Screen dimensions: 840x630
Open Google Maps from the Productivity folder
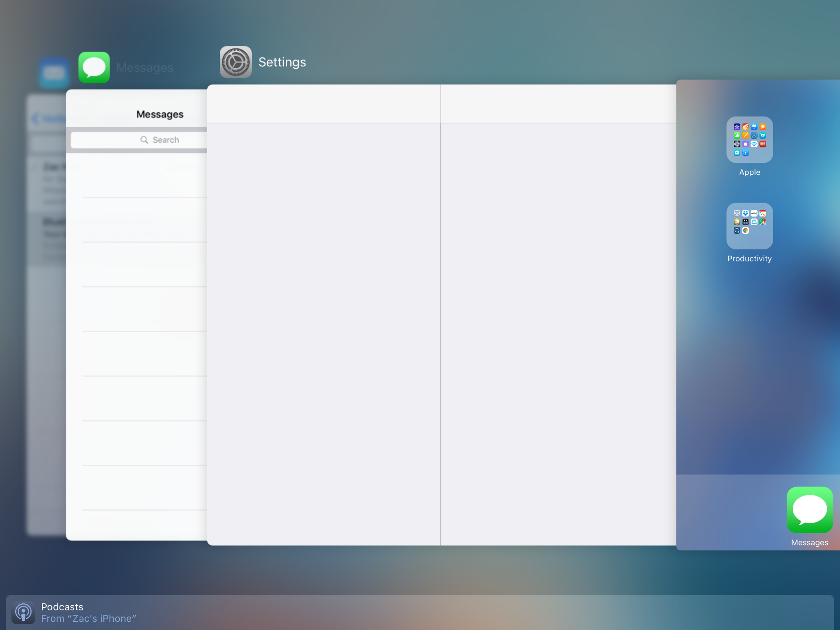pyautogui.click(x=763, y=222)
